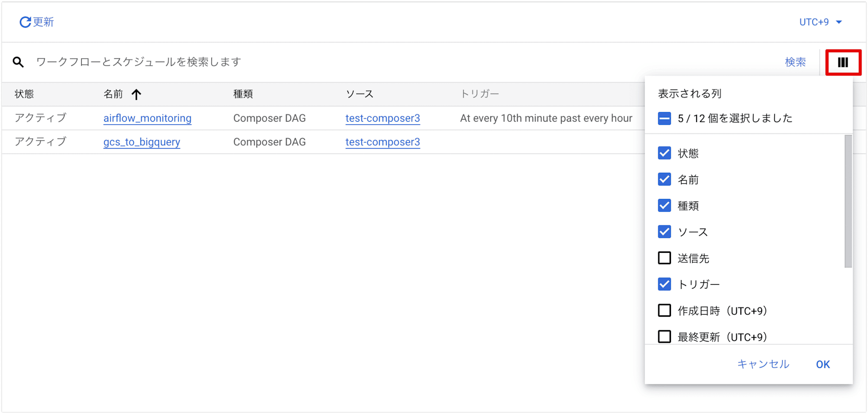The width and height of the screenshot is (868, 414).
Task: Open the UTC+9 timezone dropdown
Action: click(820, 22)
